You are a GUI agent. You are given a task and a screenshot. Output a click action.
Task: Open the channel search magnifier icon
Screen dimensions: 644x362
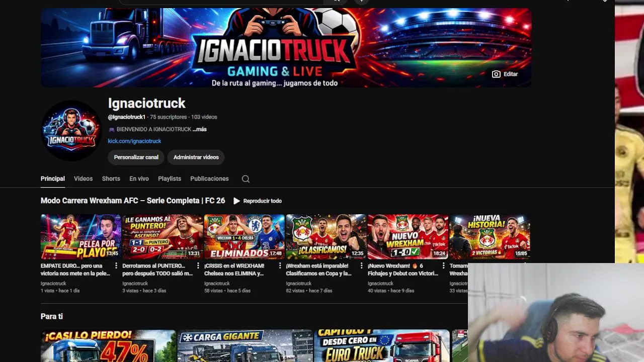click(x=246, y=179)
